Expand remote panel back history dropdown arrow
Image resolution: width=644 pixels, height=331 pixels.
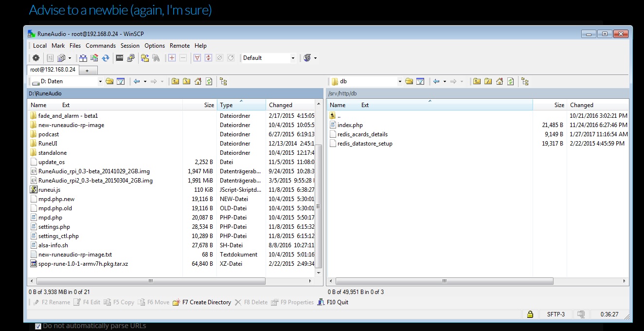444,81
